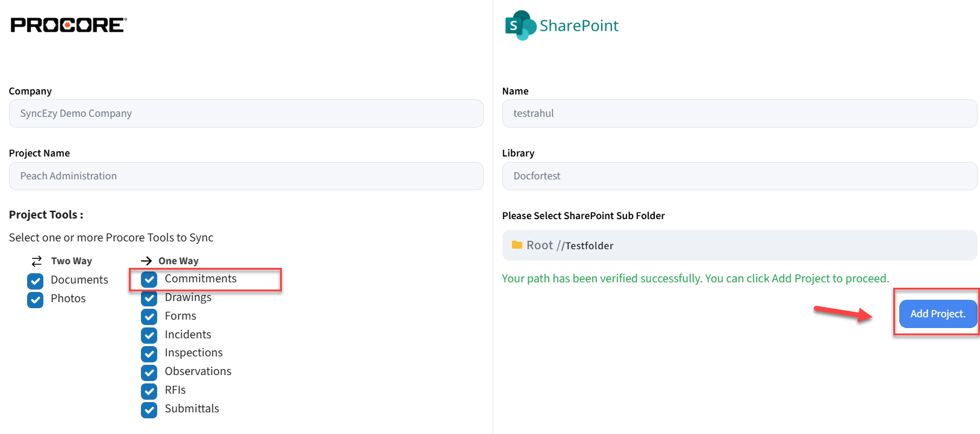Screen dimensions: 980x434
Task: Click the SharePoint Name field testrahul
Action: [739, 113]
